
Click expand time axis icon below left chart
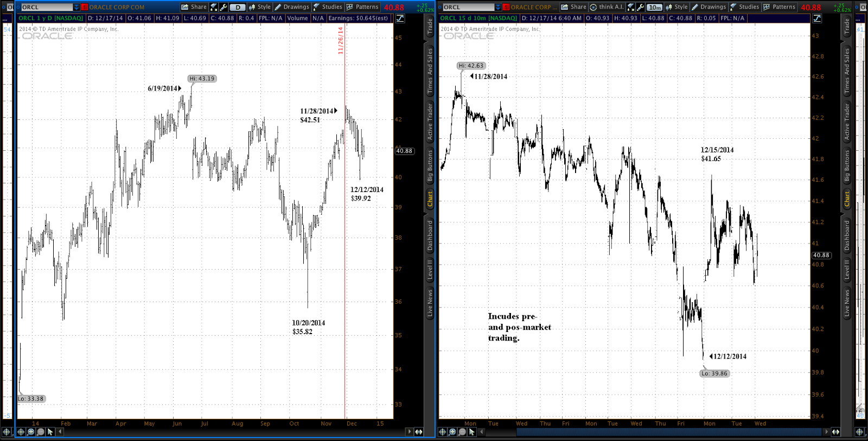(x=419, y=432)
